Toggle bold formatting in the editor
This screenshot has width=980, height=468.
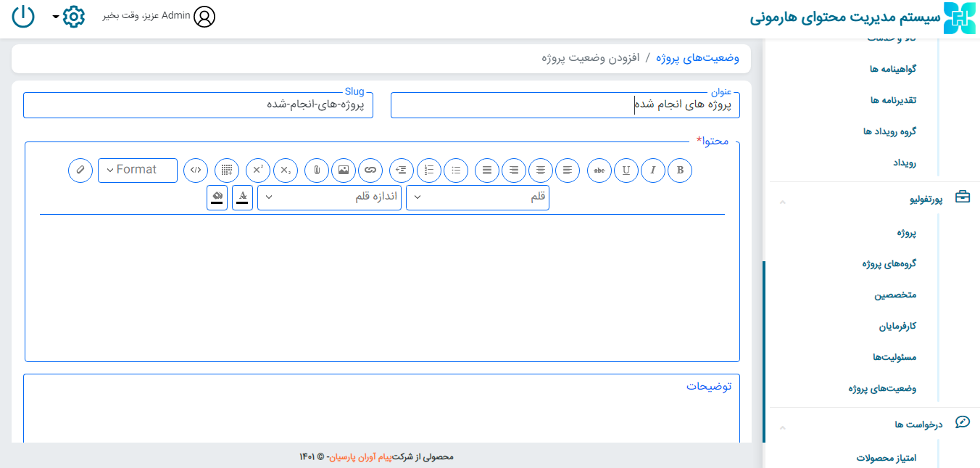pyautogui.click(x=680, y=170)
